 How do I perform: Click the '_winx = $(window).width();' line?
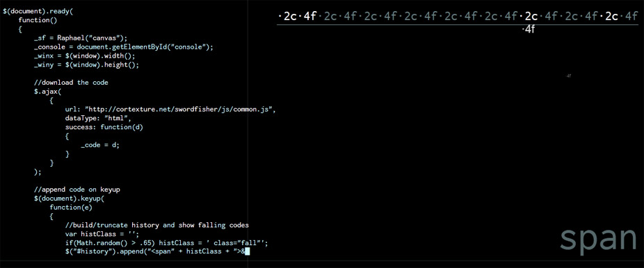pos(85,56)
